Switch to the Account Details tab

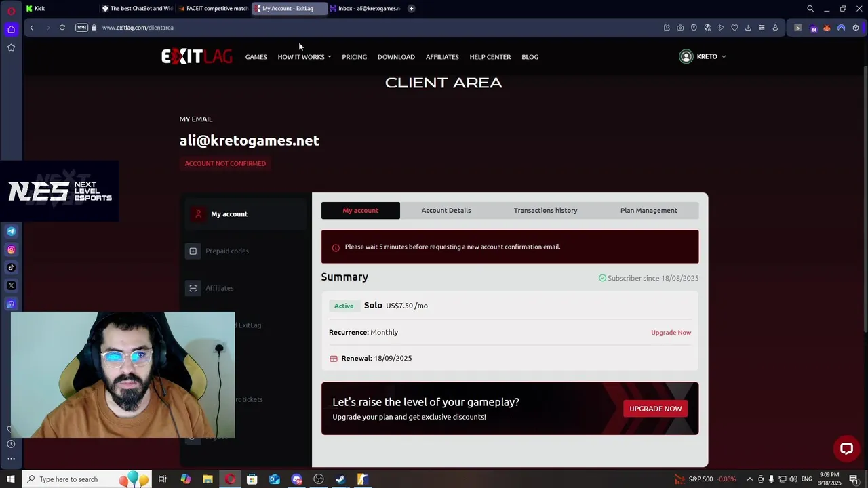446,211
